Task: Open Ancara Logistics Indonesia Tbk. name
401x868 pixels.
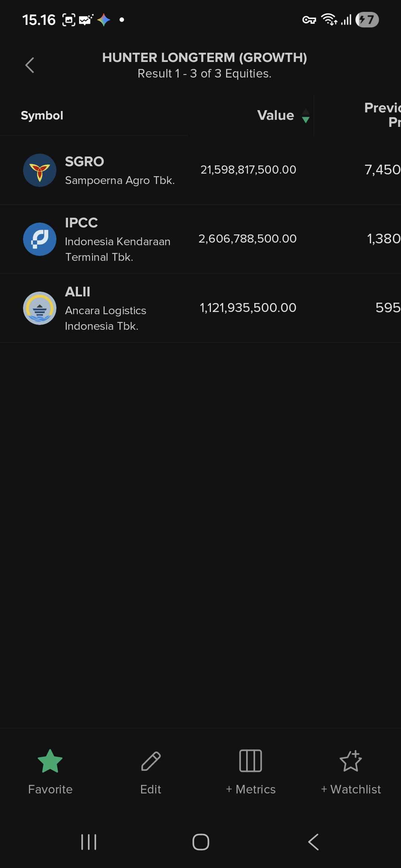Action: pyautogui.click(x=105, y=318)
